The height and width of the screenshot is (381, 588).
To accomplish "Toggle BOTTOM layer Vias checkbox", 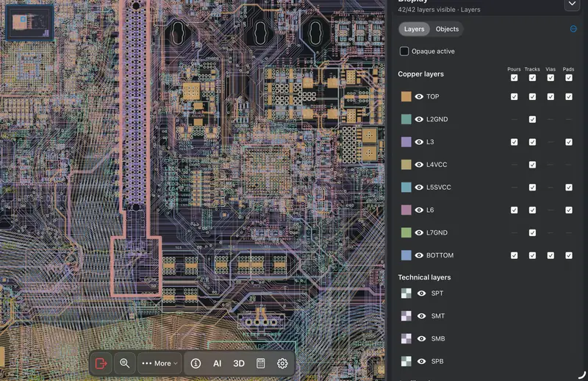I will [551, 255].
